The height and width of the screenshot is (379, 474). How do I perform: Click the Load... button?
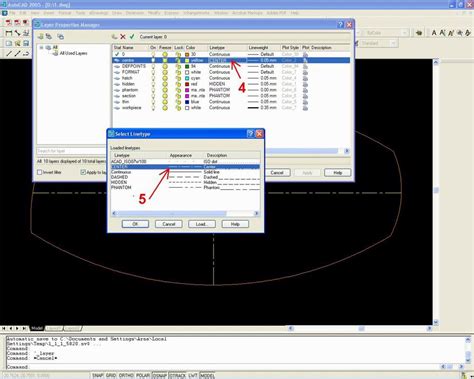click(x=202, y=224)
